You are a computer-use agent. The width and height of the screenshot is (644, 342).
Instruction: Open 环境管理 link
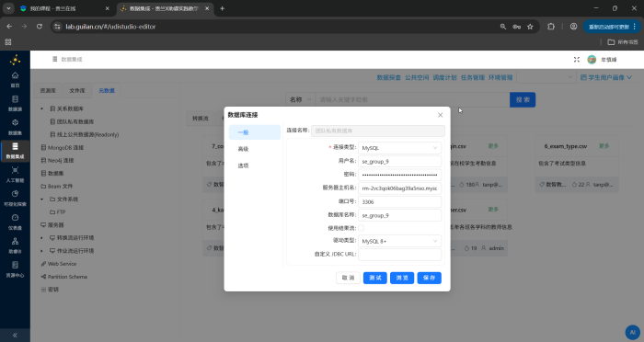[500, 77]
